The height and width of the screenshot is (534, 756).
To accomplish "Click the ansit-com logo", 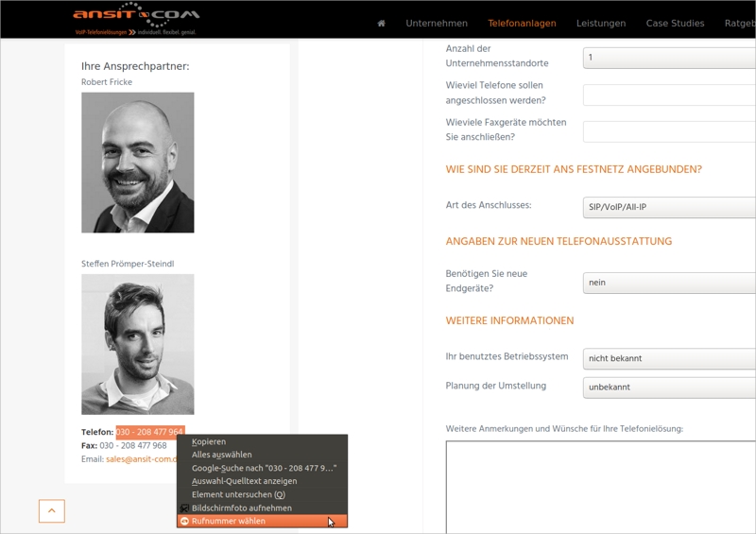I will (x=136, y=19).
